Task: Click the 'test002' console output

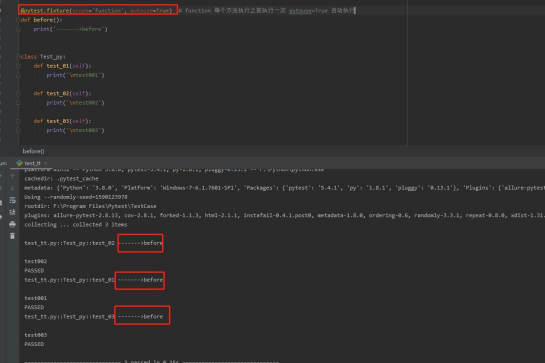Action: [x=35, y=261]
